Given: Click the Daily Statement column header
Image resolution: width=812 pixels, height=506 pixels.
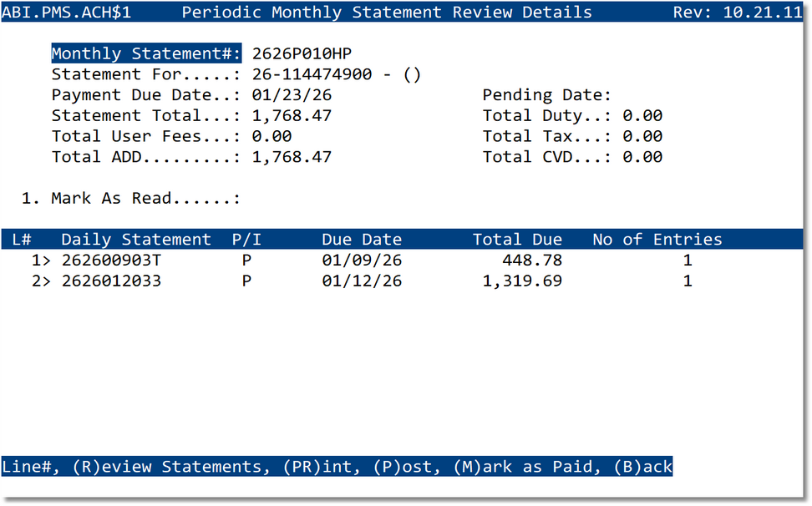Looking at the screenshot, I should [136, 240].
